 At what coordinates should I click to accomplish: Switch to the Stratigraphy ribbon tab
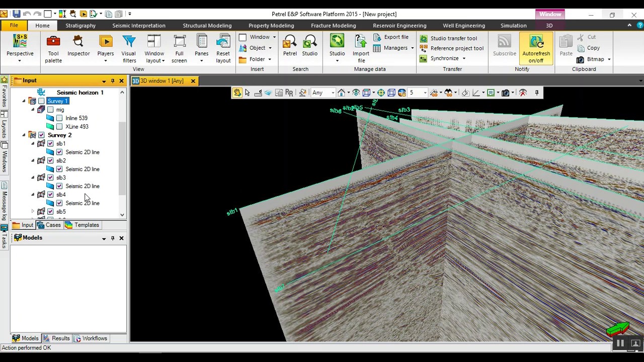80,26
